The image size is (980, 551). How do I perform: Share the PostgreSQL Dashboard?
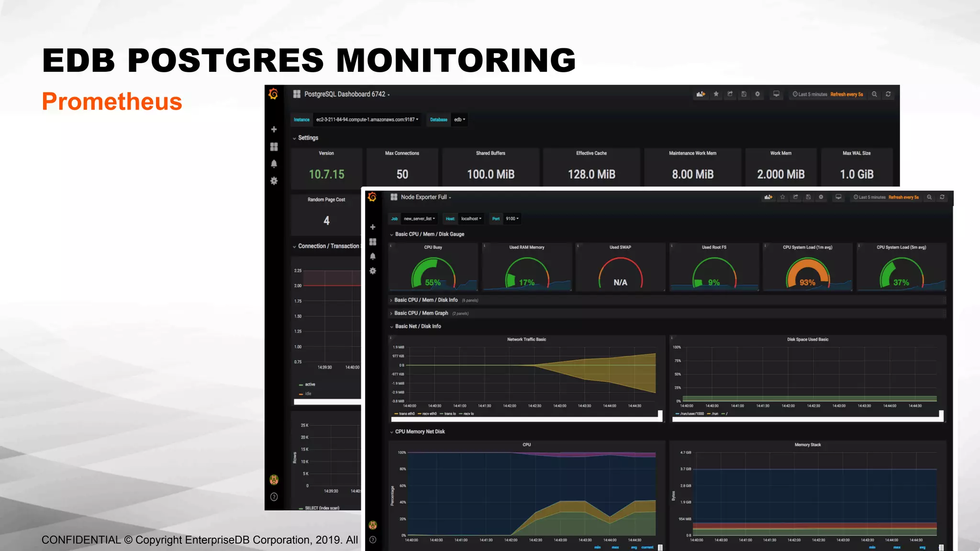pos(730,94)
